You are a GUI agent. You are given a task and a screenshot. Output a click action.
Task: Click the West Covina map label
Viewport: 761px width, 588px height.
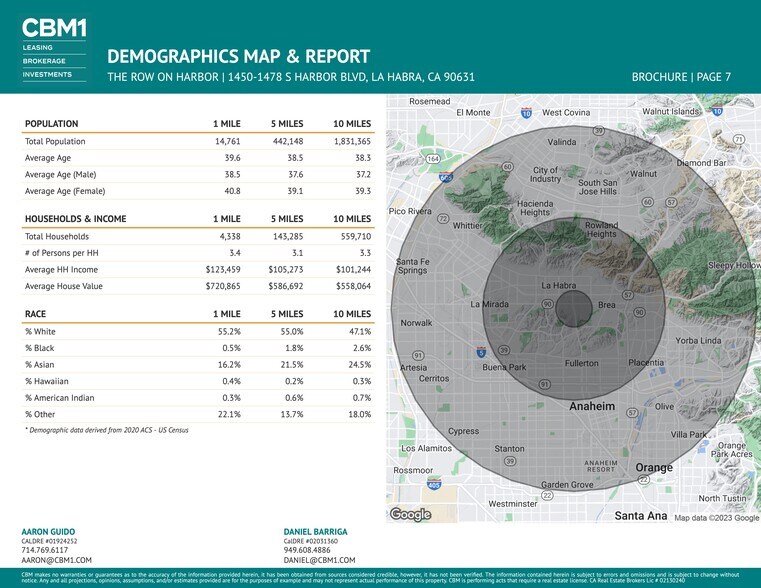click(x=566, y=113)
